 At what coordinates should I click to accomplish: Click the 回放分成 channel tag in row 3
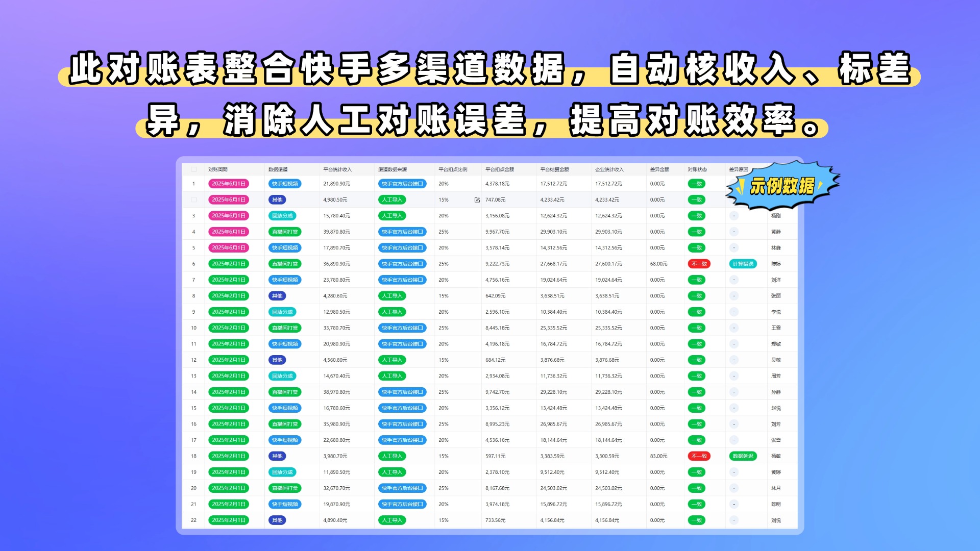coord(282,216)
